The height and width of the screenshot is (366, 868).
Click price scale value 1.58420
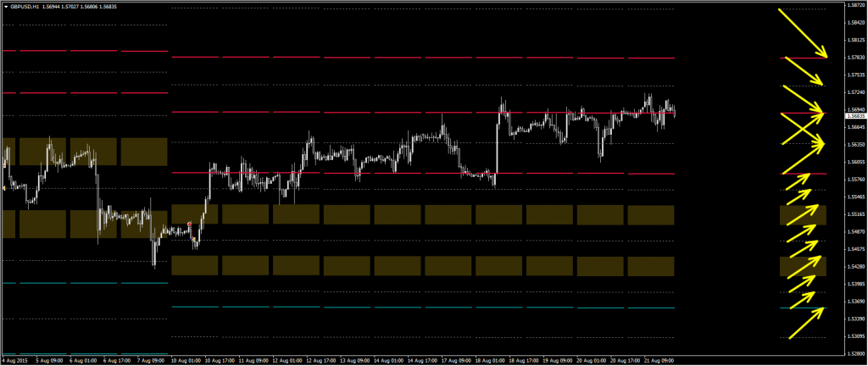tap(856, 23)
